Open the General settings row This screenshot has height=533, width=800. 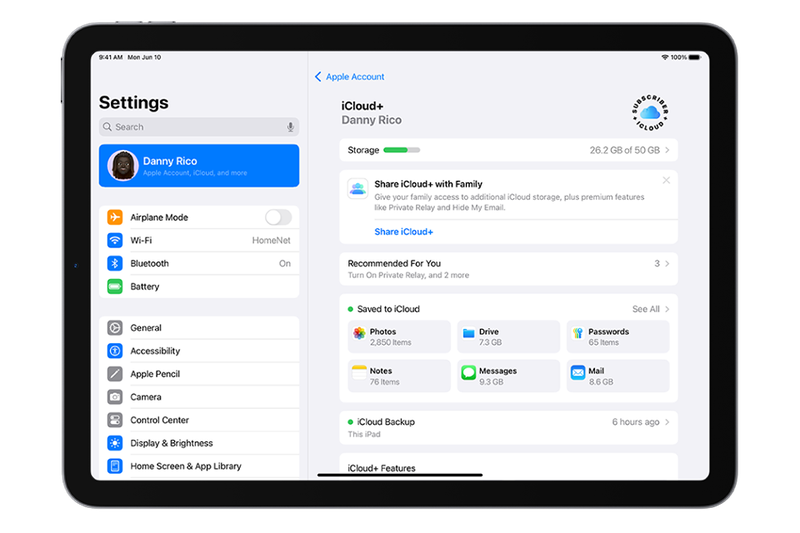(x=199, y=327)
